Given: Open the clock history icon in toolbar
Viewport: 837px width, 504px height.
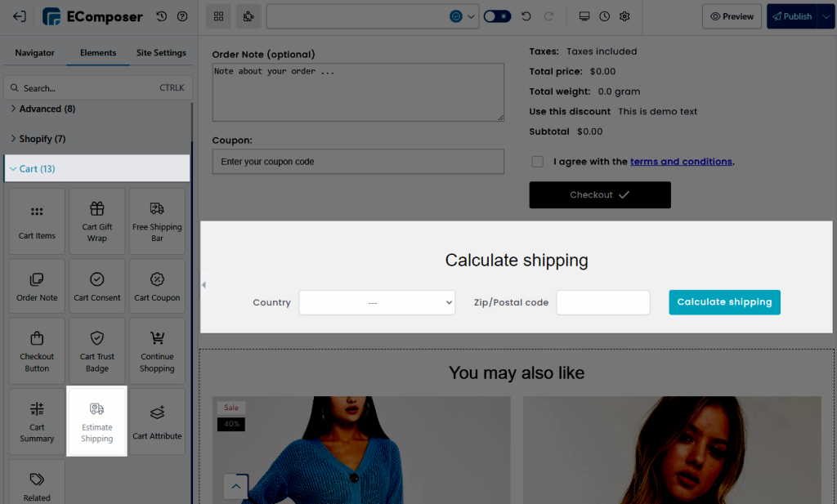Looking at the screenshot, I should click(604, 16).
